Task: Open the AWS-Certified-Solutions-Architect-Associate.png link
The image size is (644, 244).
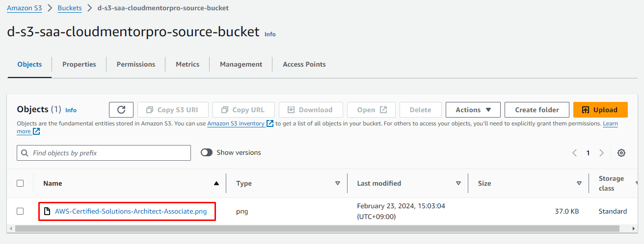Action: pos(131,212)
